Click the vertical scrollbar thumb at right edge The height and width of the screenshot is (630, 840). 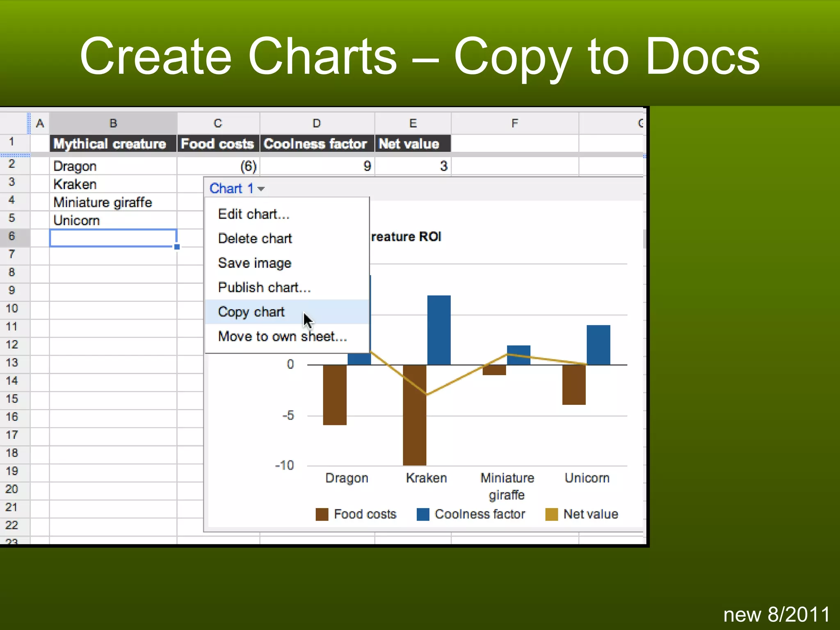[x=644, y=239]
